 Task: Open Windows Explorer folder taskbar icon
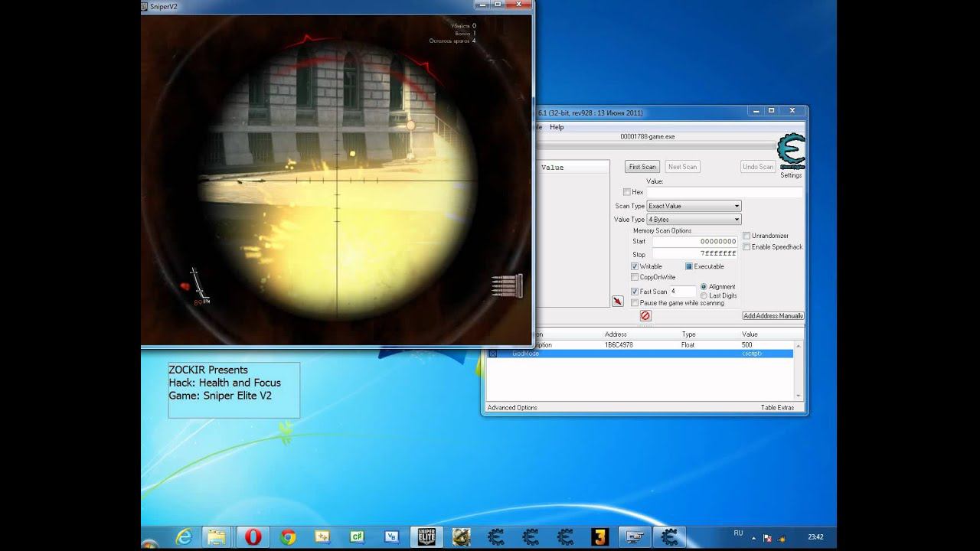tap(217, 537)
